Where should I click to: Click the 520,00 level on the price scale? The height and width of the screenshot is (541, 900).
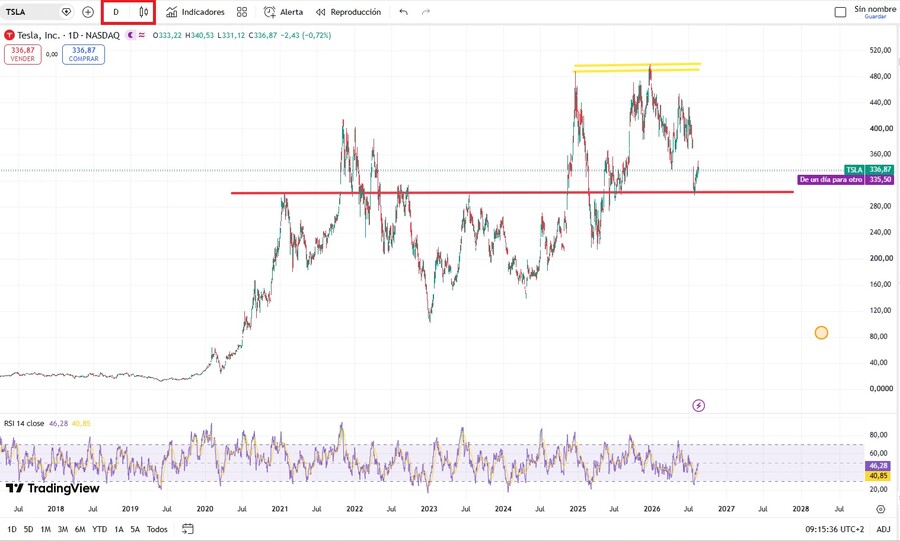click(x=880, y=50)
